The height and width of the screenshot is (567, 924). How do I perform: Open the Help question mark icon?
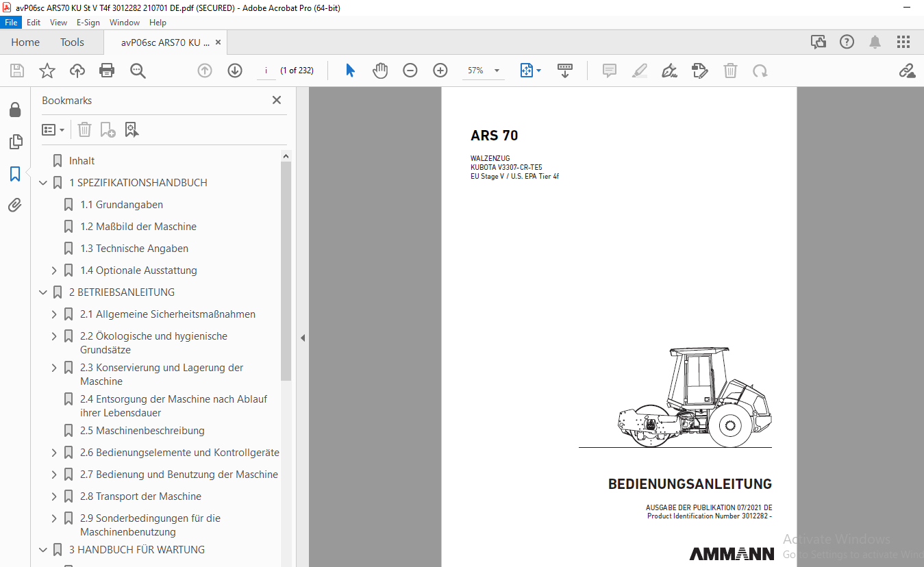847,42
